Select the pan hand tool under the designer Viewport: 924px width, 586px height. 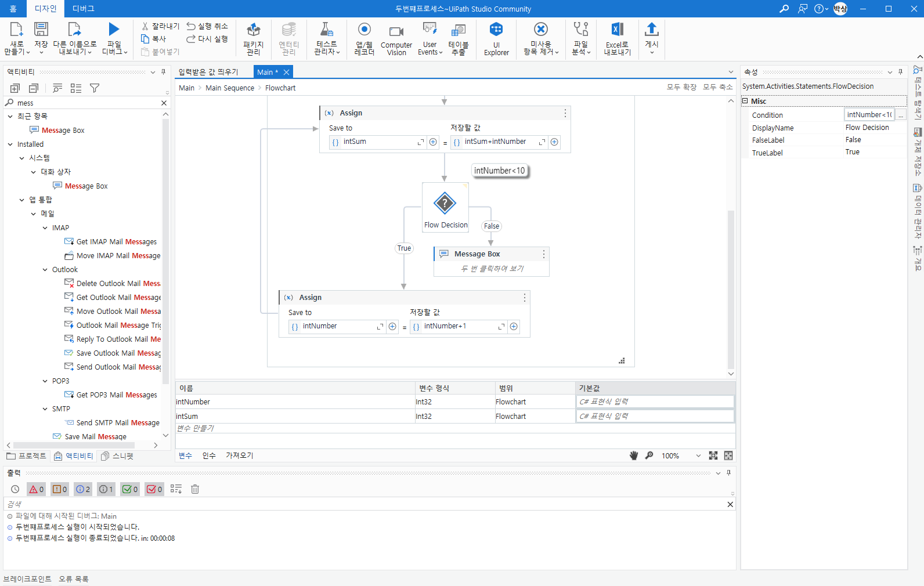coord(634,455)
